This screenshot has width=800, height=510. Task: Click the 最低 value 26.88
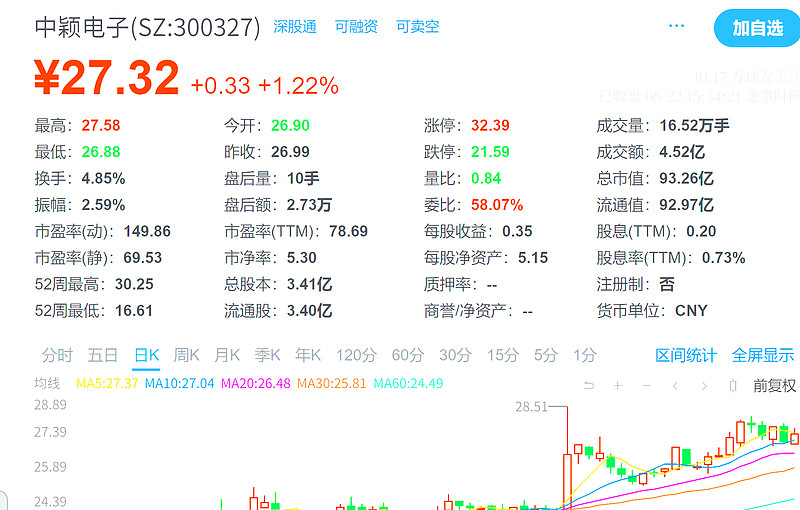[101, 152]
